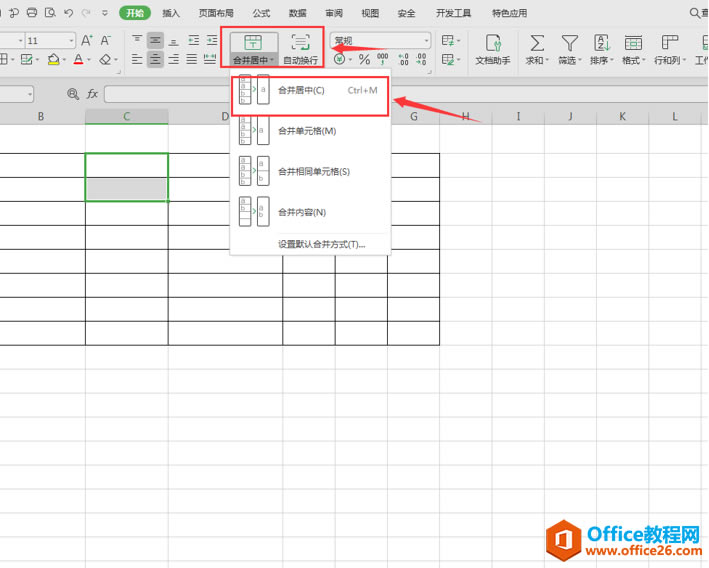709x568 pixels.
Task: Toggle left horizontal alignment
Action: pos(137,59)
